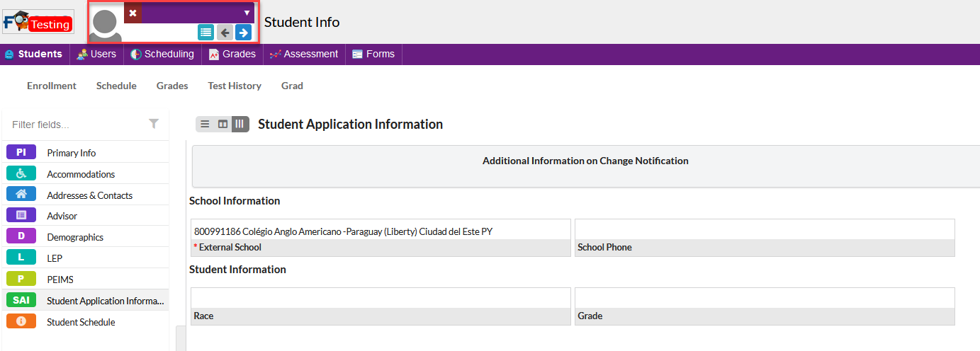980x351 pixels.
Task: Switch to the Grades sub-tab
Action: pyautogui.click(x=172, y=86)
